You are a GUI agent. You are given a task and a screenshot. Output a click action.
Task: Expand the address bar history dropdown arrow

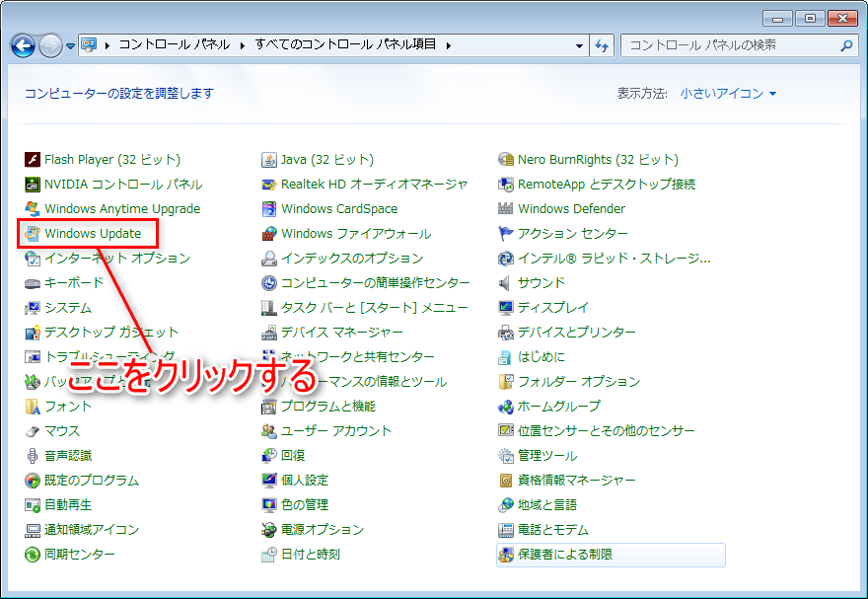click(579, 45)
